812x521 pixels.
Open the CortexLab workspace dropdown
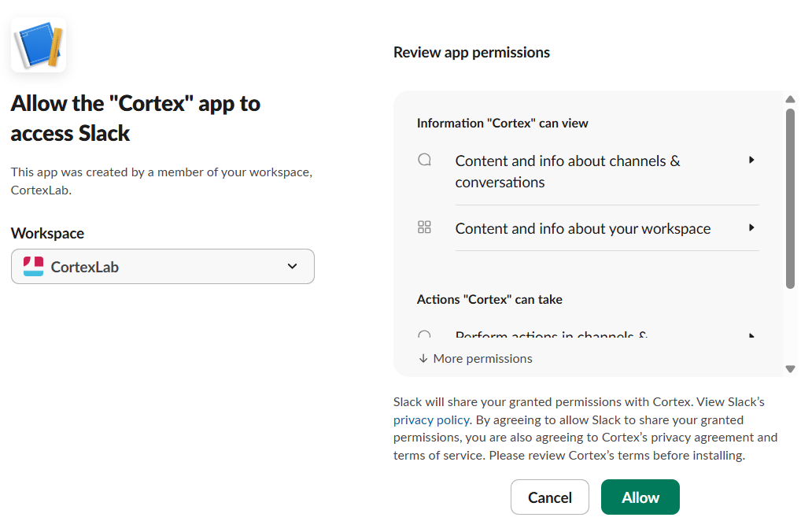coord(163,267)
